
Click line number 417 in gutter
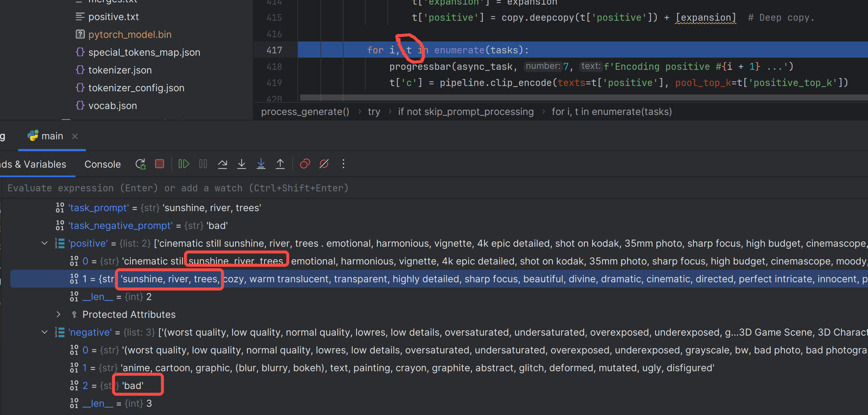tap(274, 50)
